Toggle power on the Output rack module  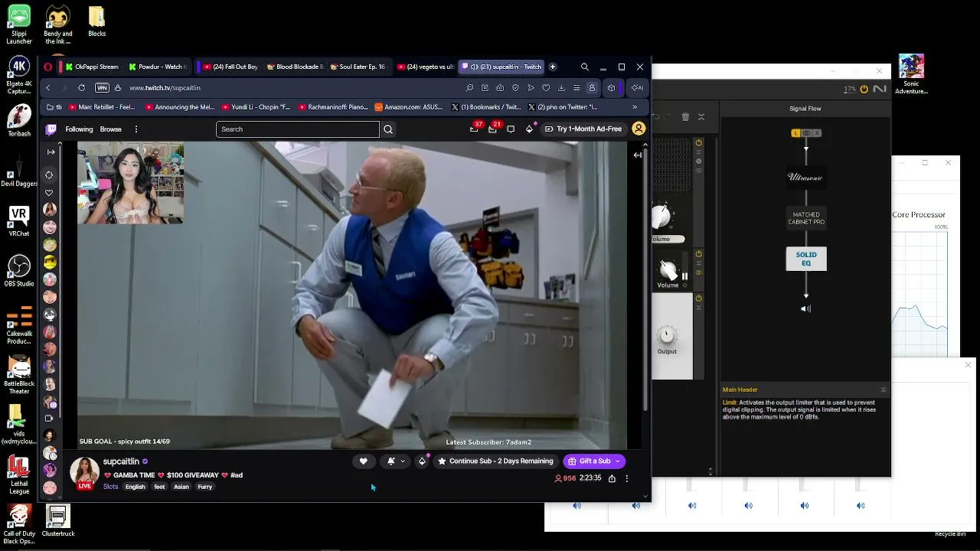click(698, 298)
